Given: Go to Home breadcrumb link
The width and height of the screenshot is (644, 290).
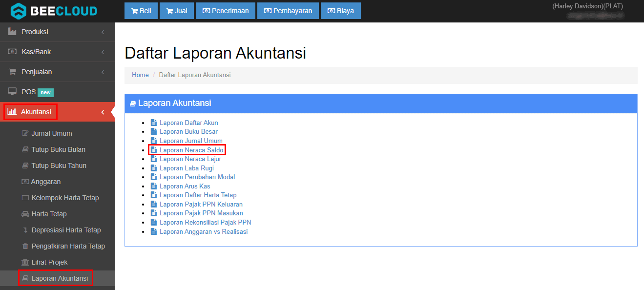Looking at the screenshot, I should point(140,75).
